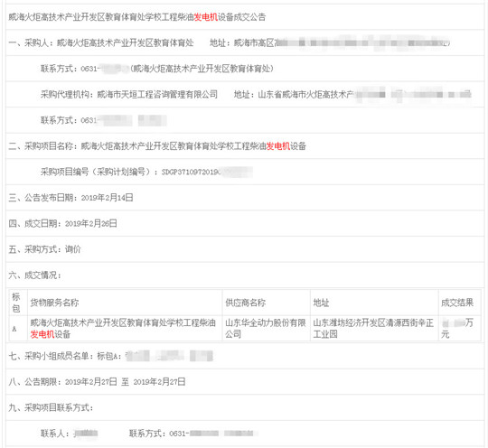
Task: Click the red 发电机 keyword in the table
Action: tap(42, 334)
